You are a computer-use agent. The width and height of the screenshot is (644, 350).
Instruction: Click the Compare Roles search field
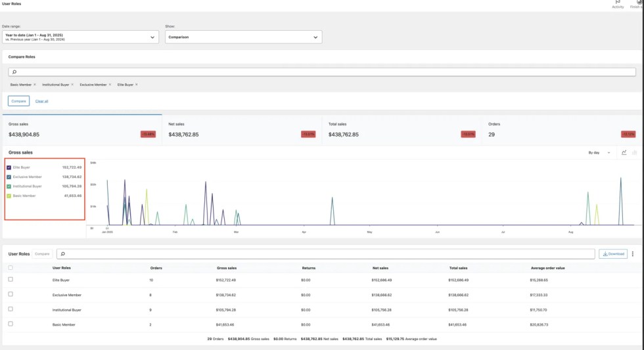point(322,72)
